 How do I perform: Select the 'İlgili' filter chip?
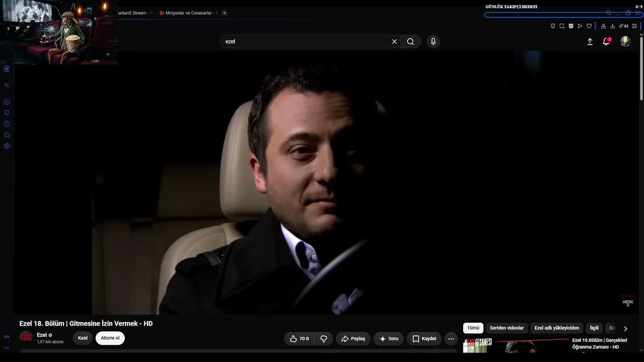(x=594, y=328)
